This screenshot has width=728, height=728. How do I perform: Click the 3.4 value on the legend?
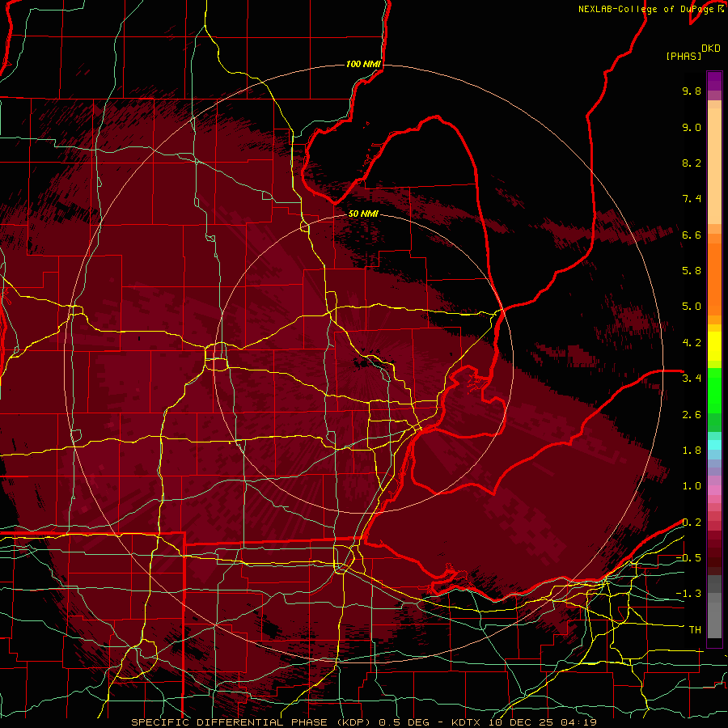pyautogui.click(x=692, y=379)
